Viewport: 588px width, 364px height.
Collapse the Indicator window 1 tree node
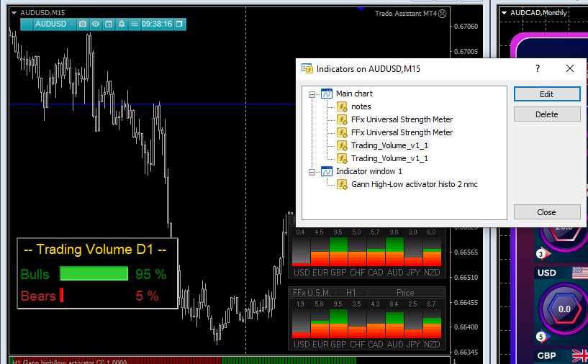[x=312, y=172]
